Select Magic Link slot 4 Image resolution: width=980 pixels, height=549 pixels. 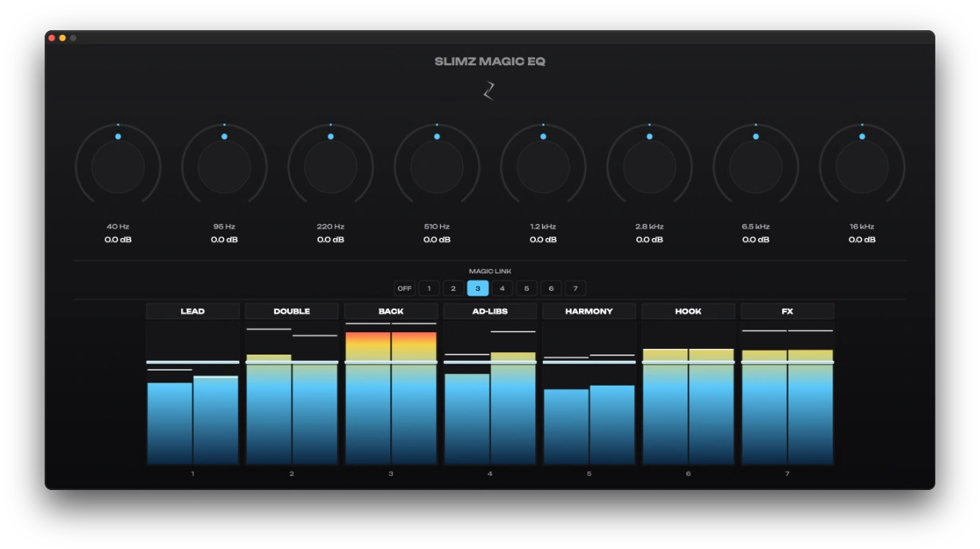[x=502, y=288]
